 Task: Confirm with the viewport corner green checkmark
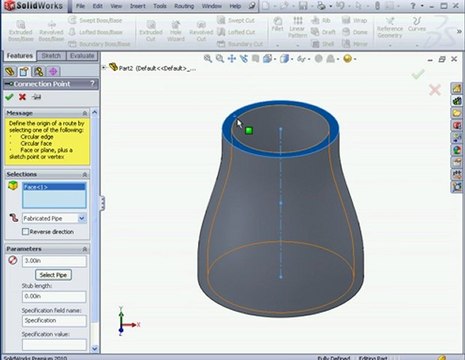pos(418,74)
